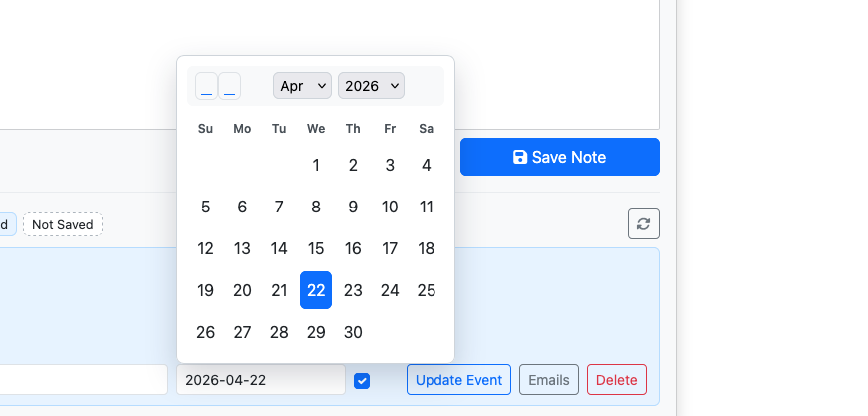The image size is (868, 416).
Task: Pick April 15 in the calendar
Action: (x=316, y=248)
